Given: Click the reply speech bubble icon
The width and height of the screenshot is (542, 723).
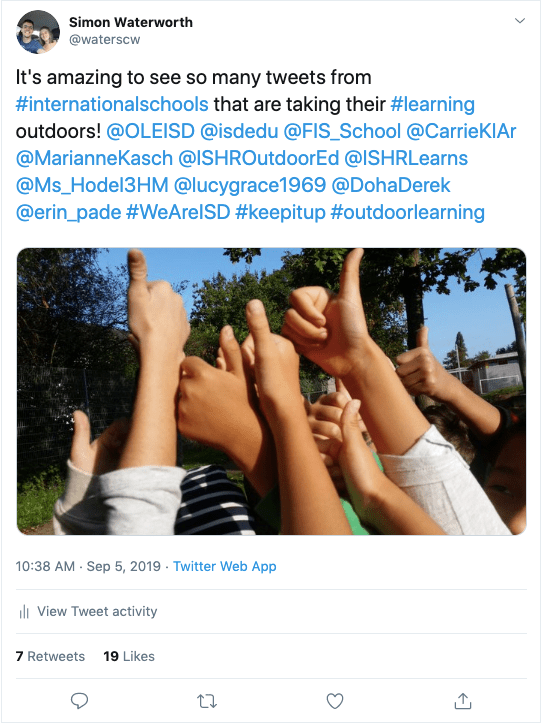Looking at the screenshot, I should click(79, 701).
